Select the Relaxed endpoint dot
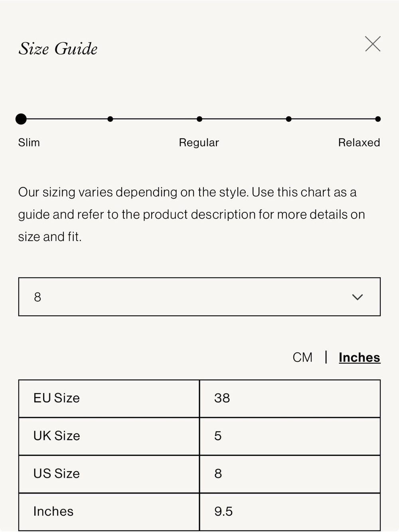This screenshot has width=399, height=532. tap(378, 119)
